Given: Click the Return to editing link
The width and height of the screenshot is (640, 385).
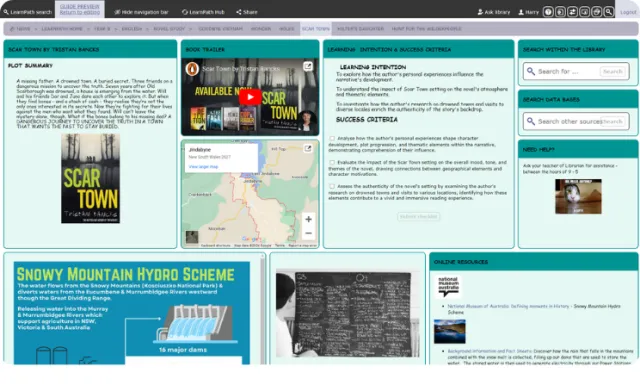Looking at the screenshot, I should tap(80, 13).
